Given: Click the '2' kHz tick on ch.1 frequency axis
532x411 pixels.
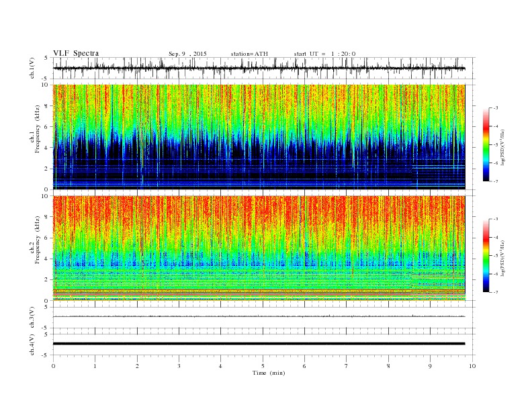Looking at the screenshot, I should tap(47, 169).
